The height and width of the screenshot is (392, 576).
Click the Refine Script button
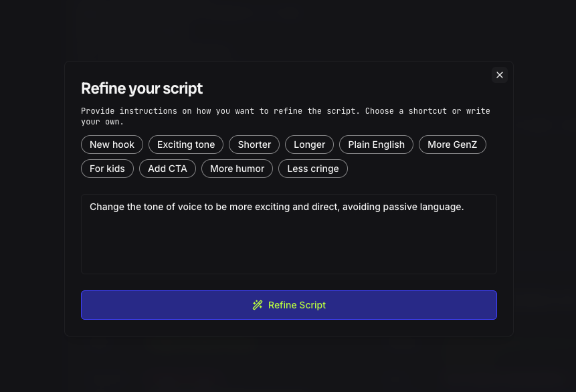pyautogui.click(x=289, y=305)
